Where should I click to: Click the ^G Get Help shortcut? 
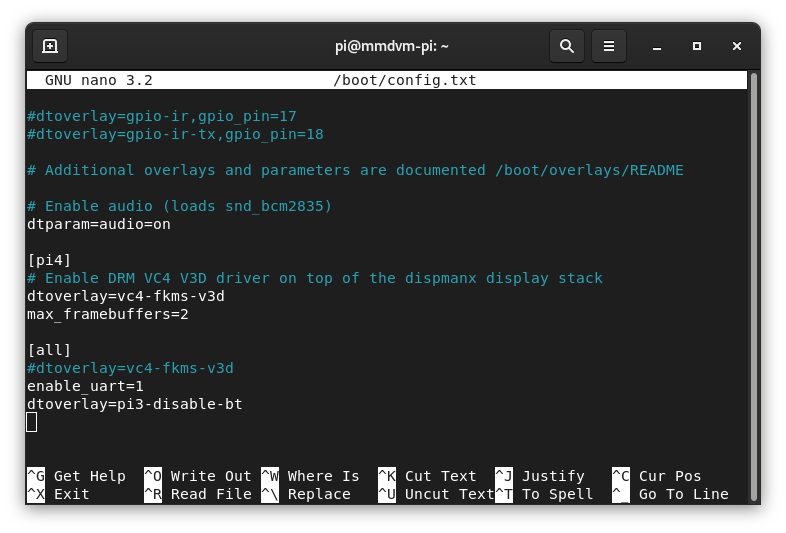tap(76, 476)
